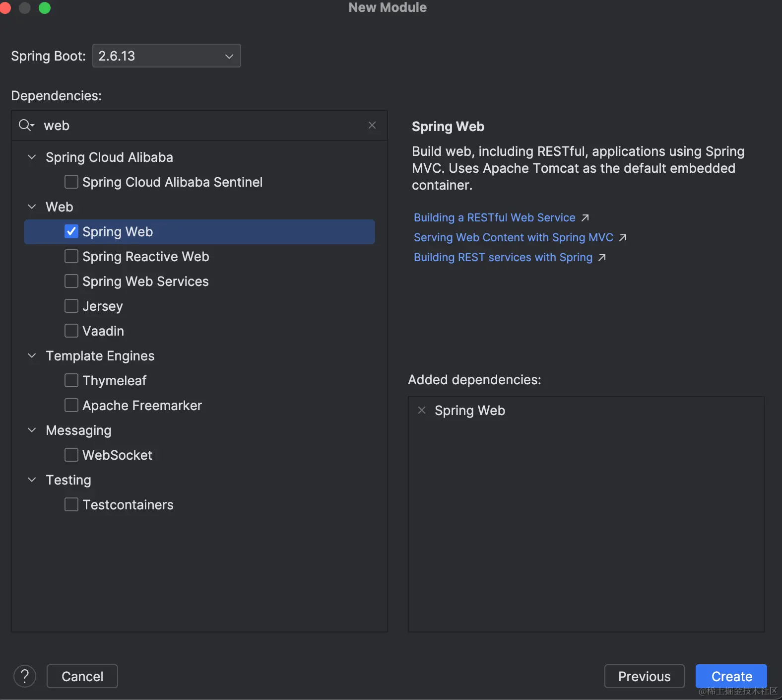
Task: Click arrow icon beside Serving Web Content link
Action: click(x=623, y=238)
